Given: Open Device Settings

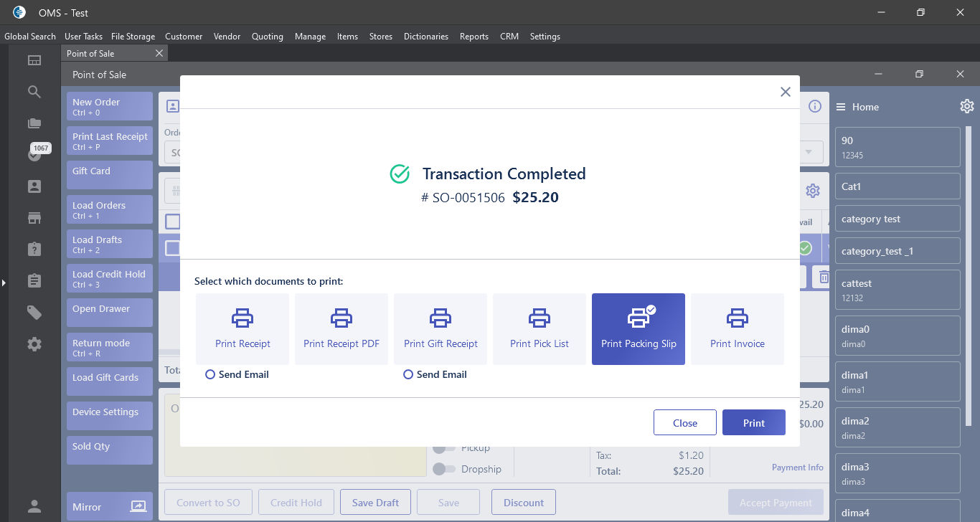Looking at the screenshot, I should tap(110, 416).
